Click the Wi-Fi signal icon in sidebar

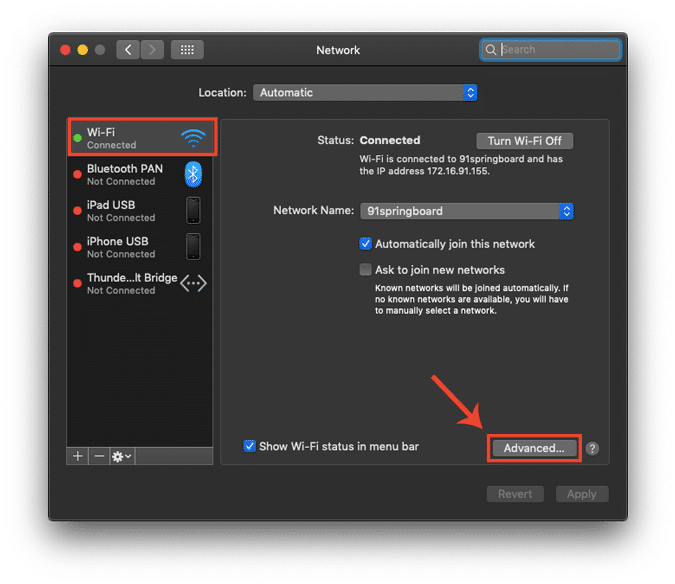point(193,138)
